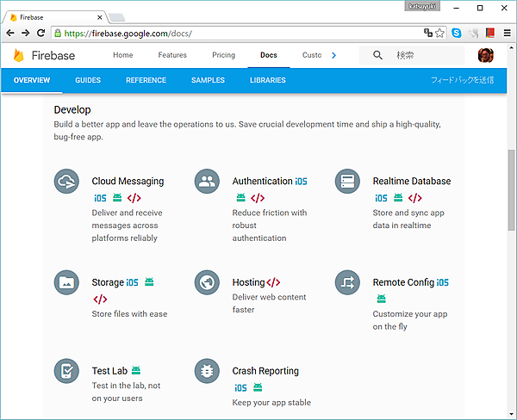Reload the Firebase docs page
This screenshot has width=517, height=420.
coord(40,33)
